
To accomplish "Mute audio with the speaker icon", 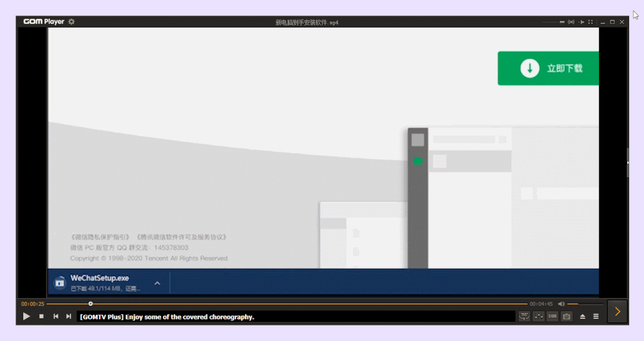I will click(561, 304).
